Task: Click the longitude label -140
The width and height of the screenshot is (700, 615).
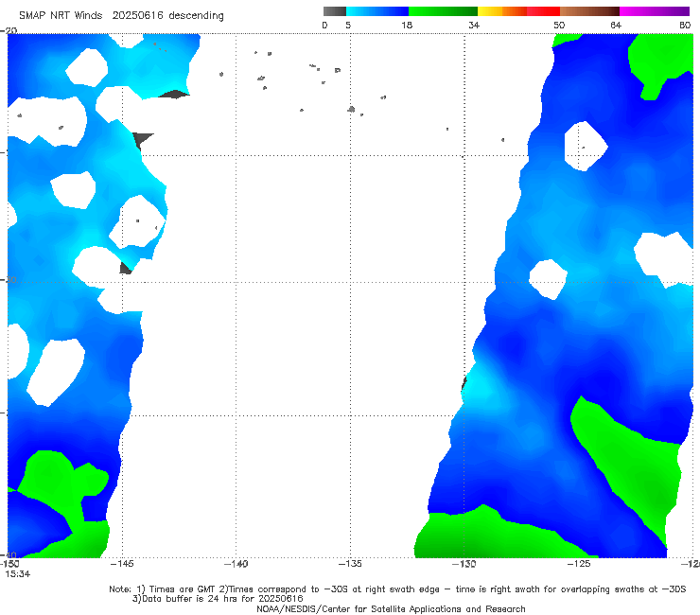Action: 236,564
